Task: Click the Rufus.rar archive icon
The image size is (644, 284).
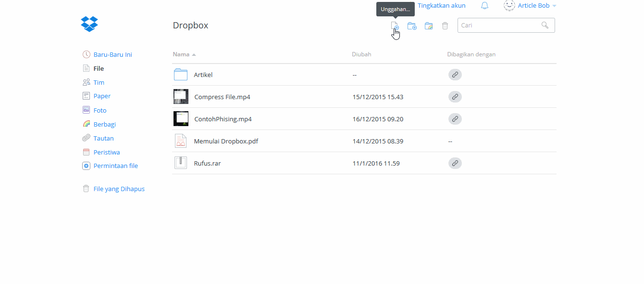Action: [x=181, y=163]
